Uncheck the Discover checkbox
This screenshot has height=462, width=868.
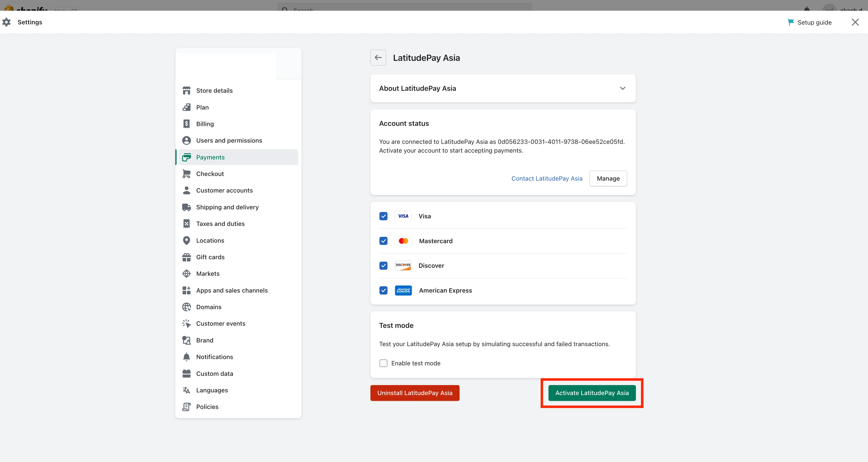point(383,266)
